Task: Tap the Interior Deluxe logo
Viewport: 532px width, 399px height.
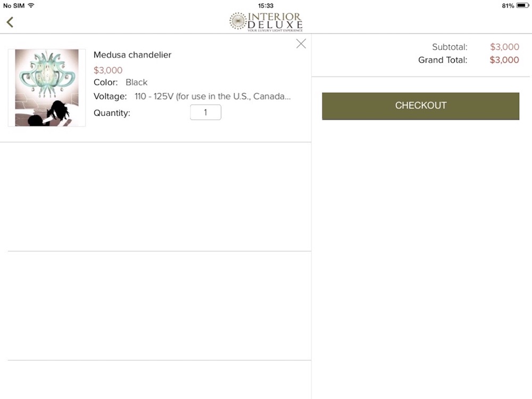Action: point(266,22)
